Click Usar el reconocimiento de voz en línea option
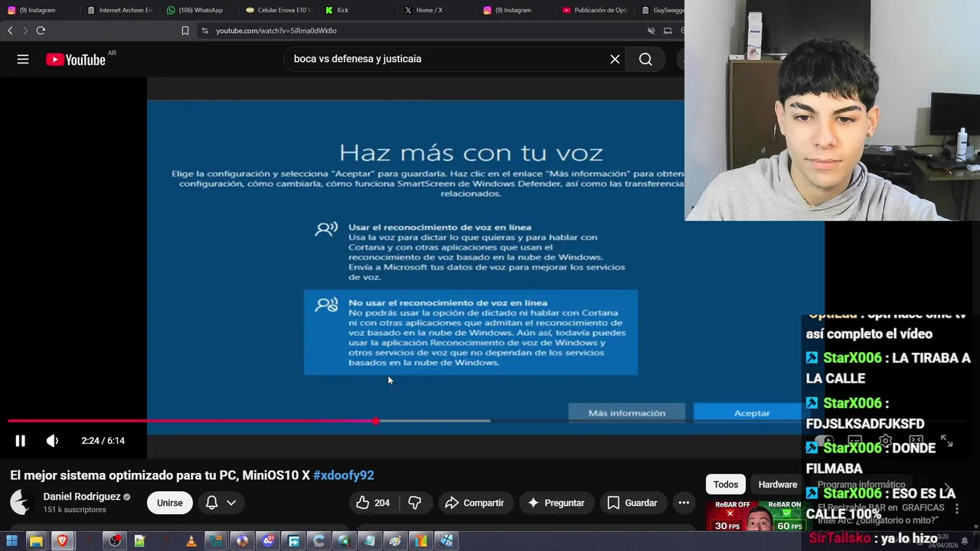The height and width of the screenshot is (551, 980). coord(471,252)
